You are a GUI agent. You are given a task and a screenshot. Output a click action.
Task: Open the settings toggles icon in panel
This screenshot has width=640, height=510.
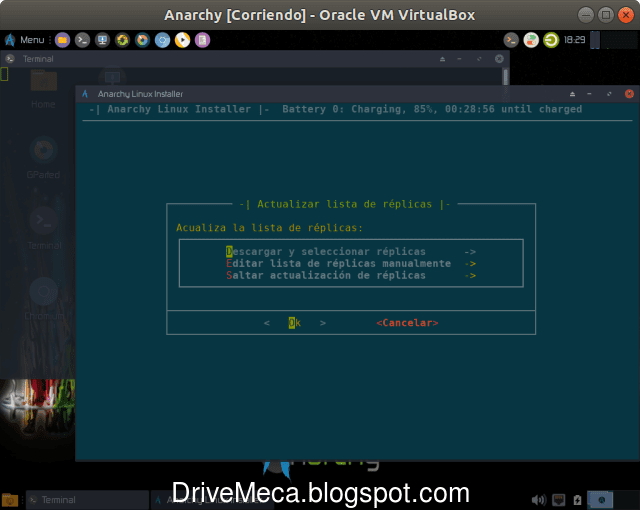click(531, 40)
